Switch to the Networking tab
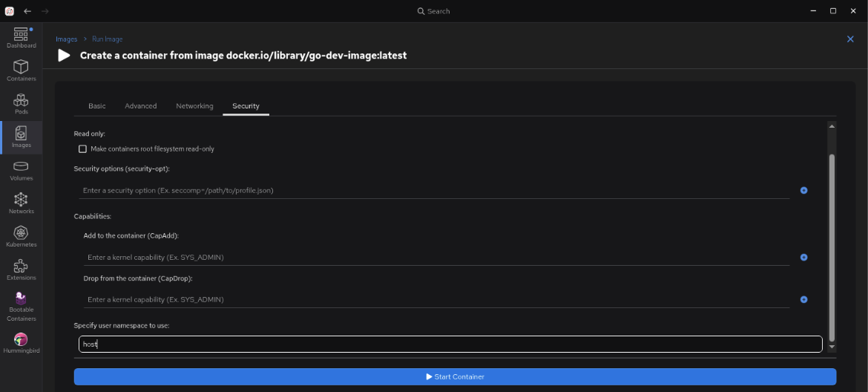This screenshot has height=392, width=868. (194, 105)
